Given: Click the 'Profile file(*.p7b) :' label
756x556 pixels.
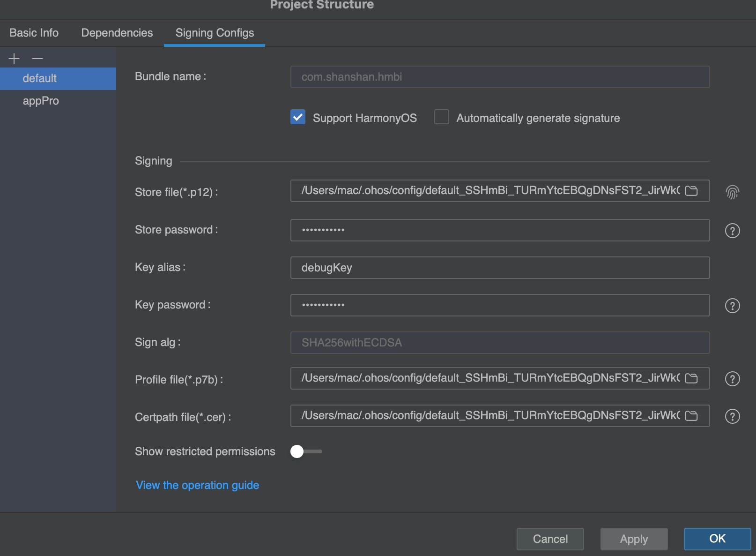Looking at the screenshot, I should click(x=179, y=380).
